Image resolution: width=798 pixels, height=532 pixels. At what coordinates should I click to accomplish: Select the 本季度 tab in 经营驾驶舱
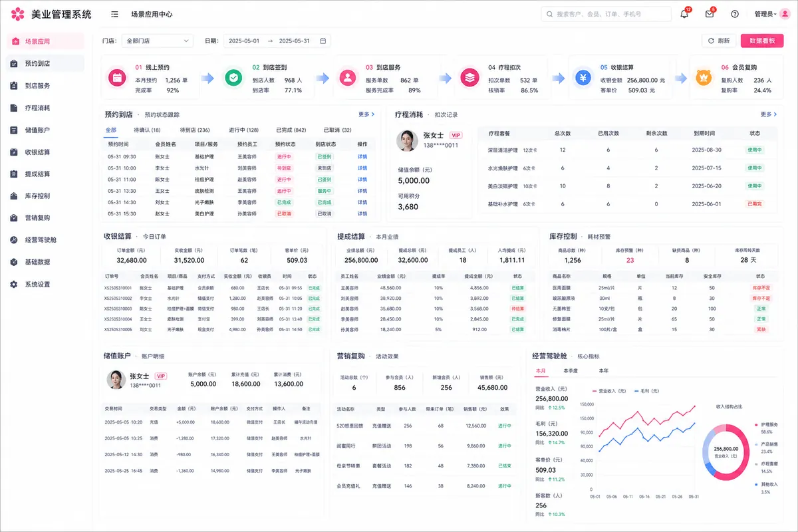[x=571, y=370]
